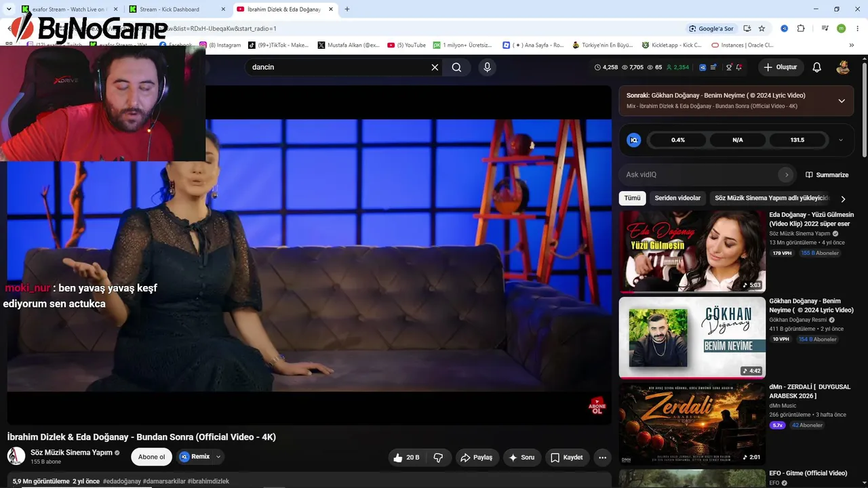Start voice search with the microphone
868x488 pixels.
pyautogui.click(x=487, y=67)
